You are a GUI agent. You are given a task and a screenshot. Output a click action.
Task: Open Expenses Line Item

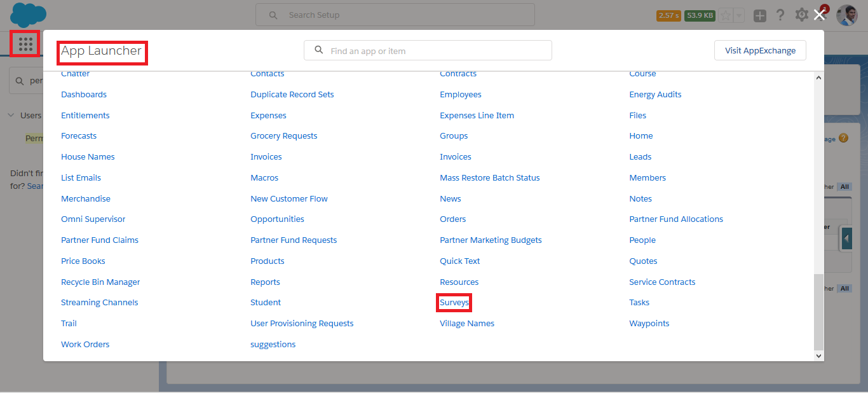click(x=477, y=115)
